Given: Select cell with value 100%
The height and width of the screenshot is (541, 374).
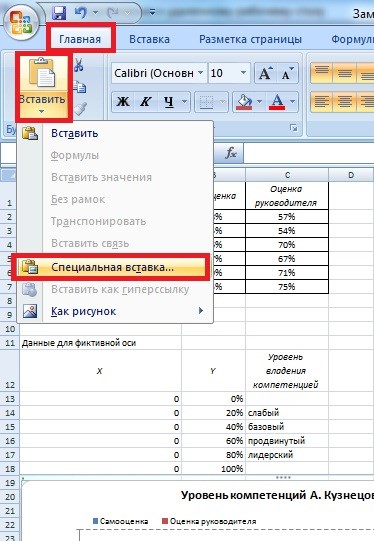Looking at the screenshot, I should click(214, 469).
